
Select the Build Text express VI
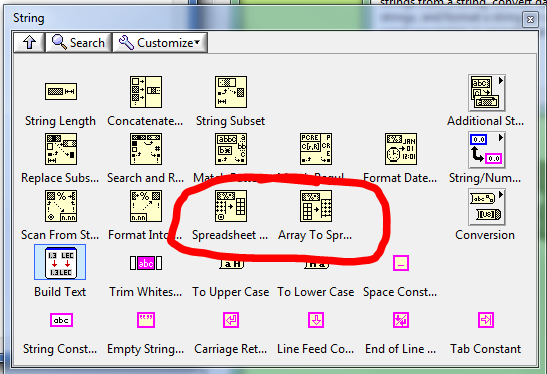[x=60, y=262]
